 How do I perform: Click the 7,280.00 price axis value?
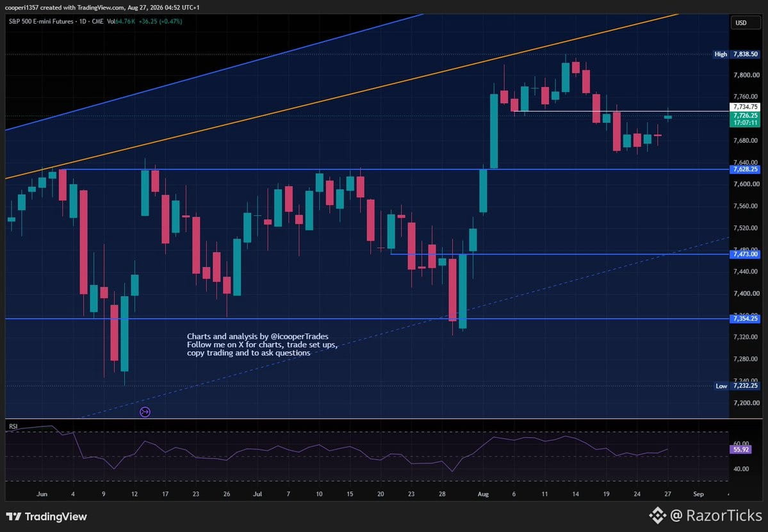746,359
